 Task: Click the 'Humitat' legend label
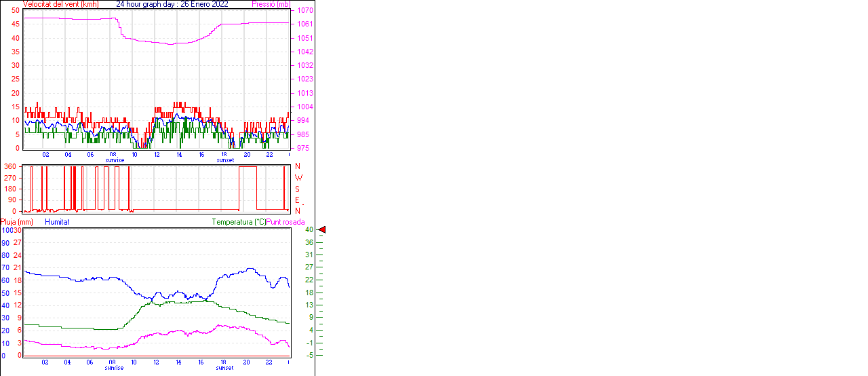tap(57, 222)
